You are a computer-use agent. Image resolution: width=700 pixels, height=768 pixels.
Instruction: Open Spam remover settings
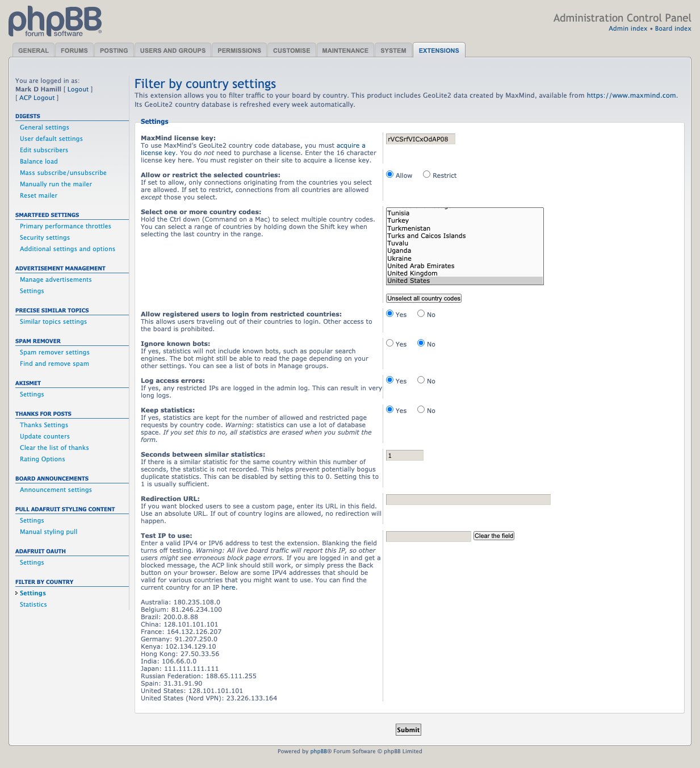pos(55,352)
